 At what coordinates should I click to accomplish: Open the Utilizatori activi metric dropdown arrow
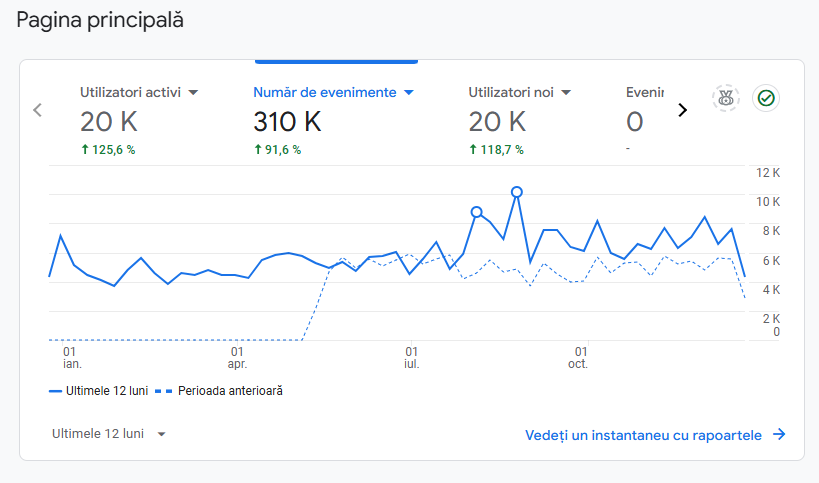[194, 93]
